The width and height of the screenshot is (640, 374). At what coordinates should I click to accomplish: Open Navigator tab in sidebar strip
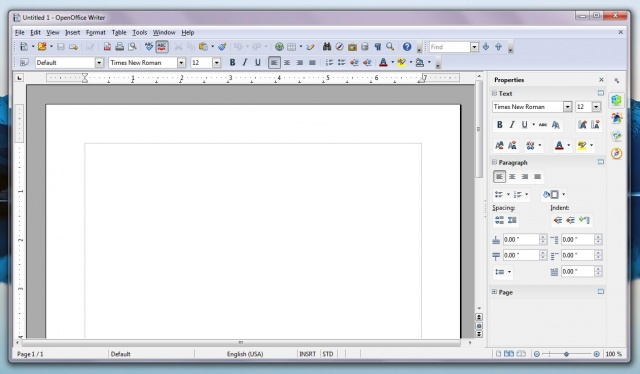[616, 154]
